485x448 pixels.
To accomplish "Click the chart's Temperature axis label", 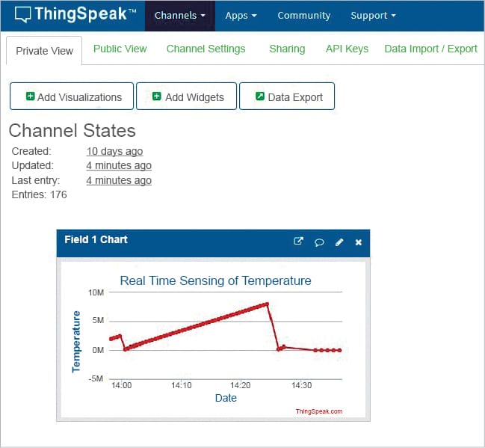I will point(76,342).
